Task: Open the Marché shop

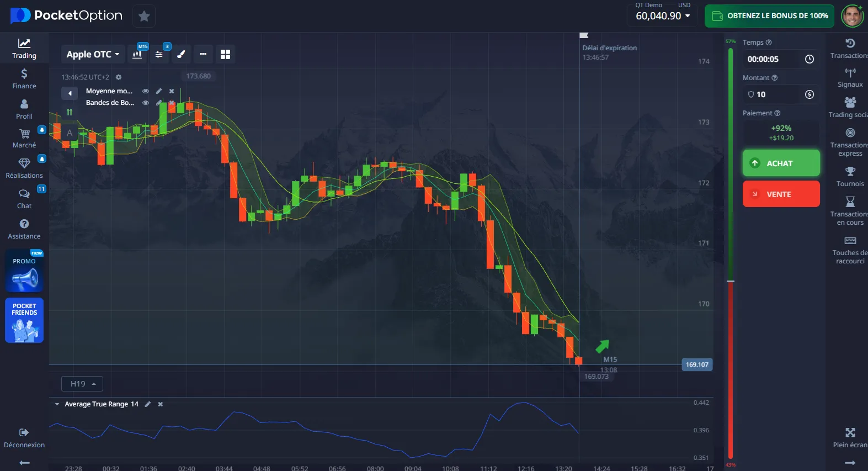Action: 24,139
